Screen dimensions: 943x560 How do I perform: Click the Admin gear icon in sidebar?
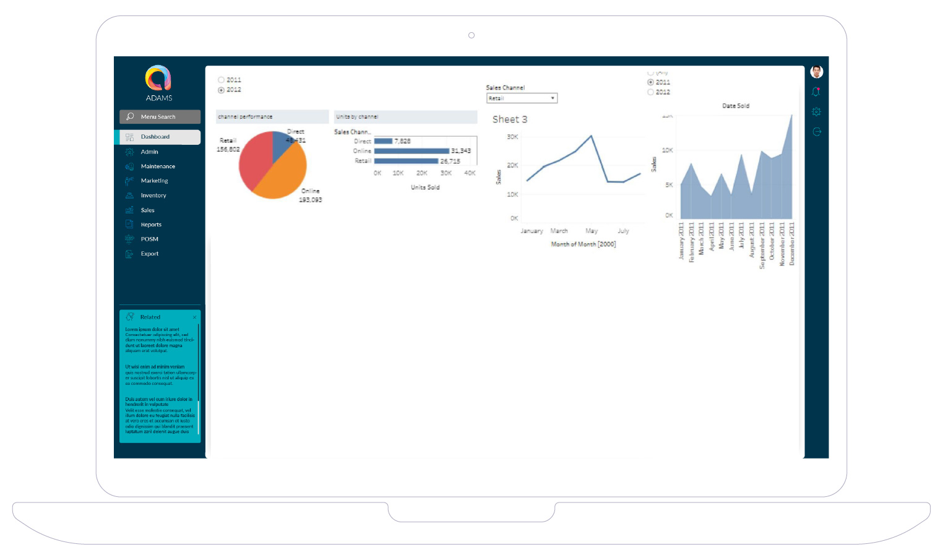tap(129, 152)
